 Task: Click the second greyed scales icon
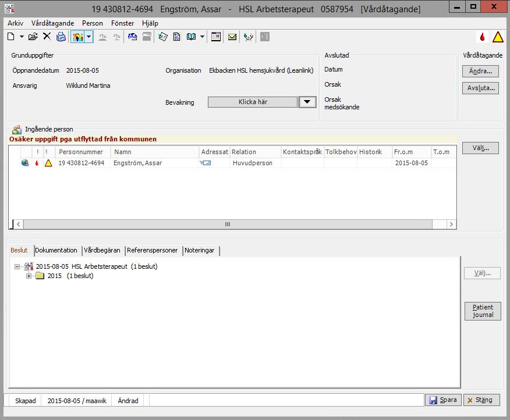point(116,37)
